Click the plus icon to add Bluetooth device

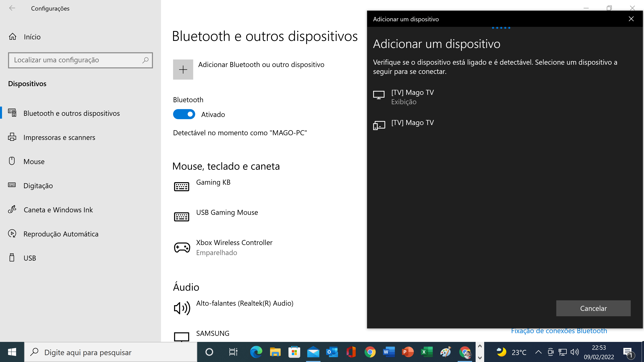183,69
